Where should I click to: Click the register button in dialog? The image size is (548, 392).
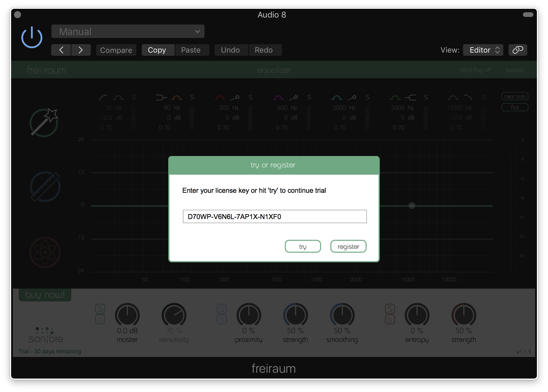(x=348, y=247)
